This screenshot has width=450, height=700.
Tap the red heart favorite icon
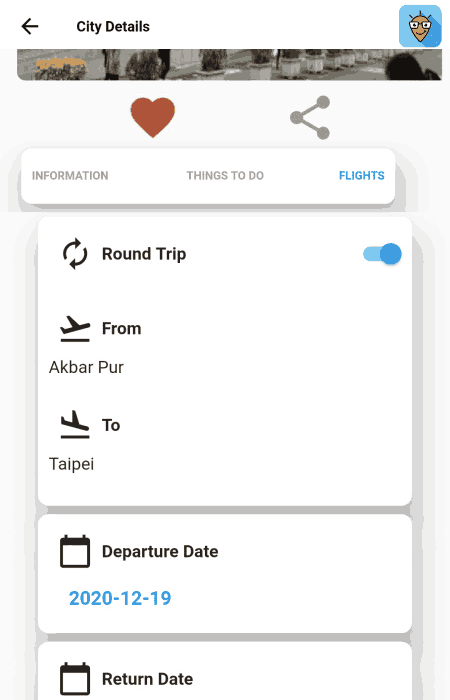click(x=153, y=117)
